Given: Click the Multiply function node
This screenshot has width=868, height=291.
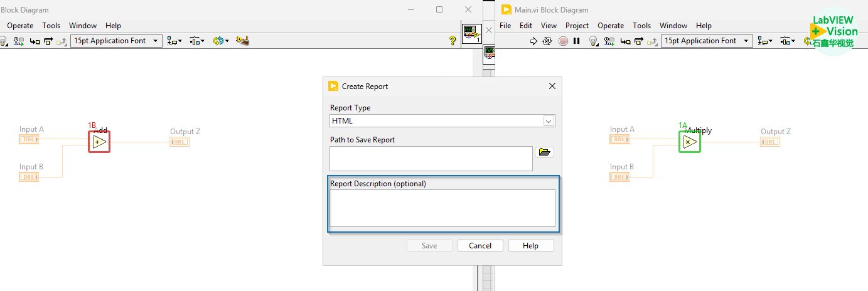Looking at the screenshot, I should point(690,142).
